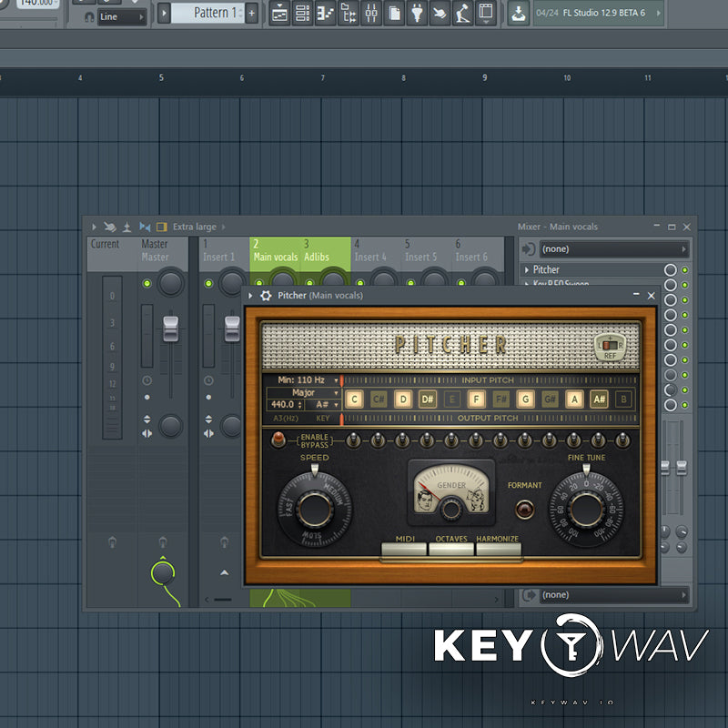Mute the Master track green LED
Viewport: 728px width, 728px height.
coord(147,283)
